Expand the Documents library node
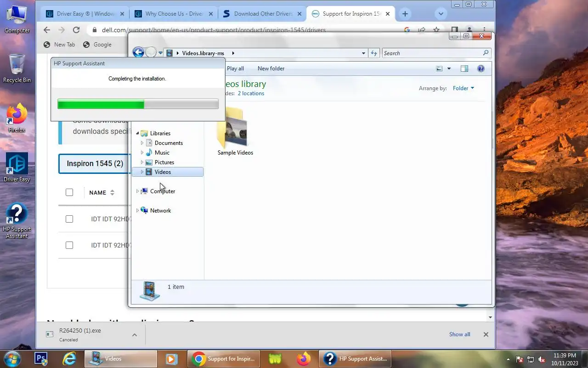This screenshot has height=368, width=588. (x=142, y=143)
